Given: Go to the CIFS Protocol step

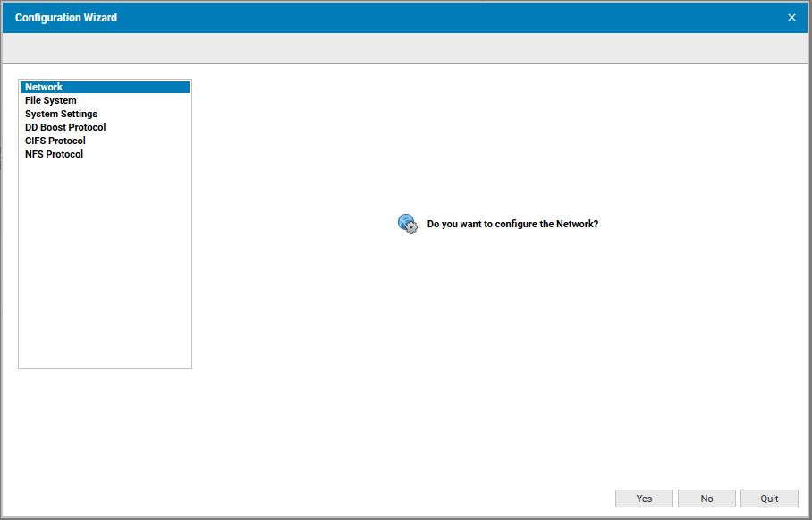Looking at the screenshot, I should coord(106,141).
